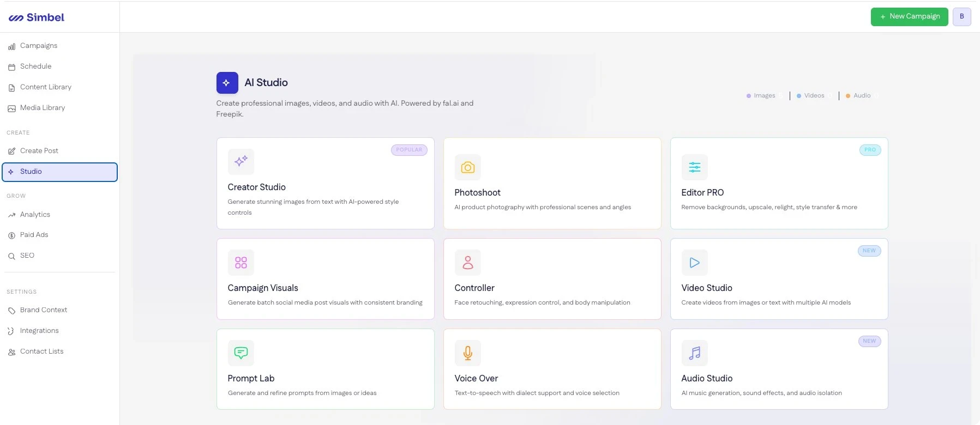
Task: Open Brand Context settings
Action: pos(59,310)
